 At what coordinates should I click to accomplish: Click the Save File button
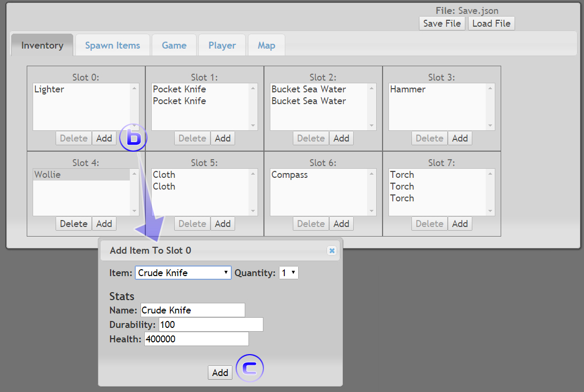coord(442,23)
